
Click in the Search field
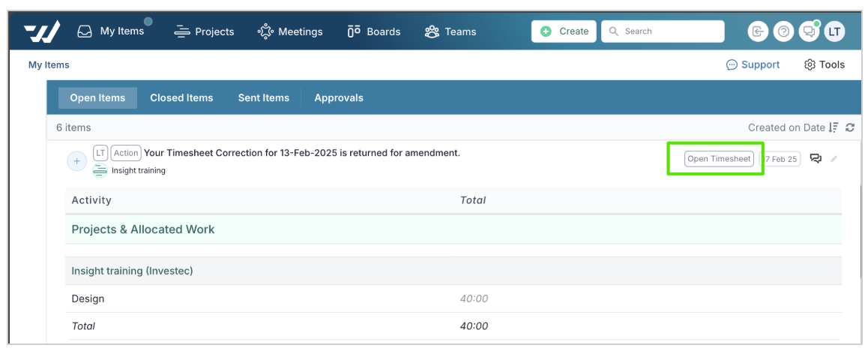coord(663,31)
